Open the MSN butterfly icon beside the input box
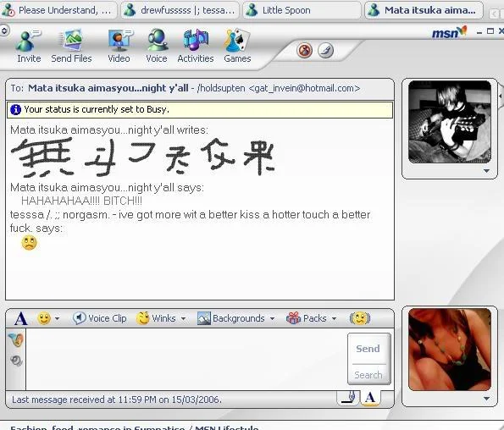 [16, 340]
